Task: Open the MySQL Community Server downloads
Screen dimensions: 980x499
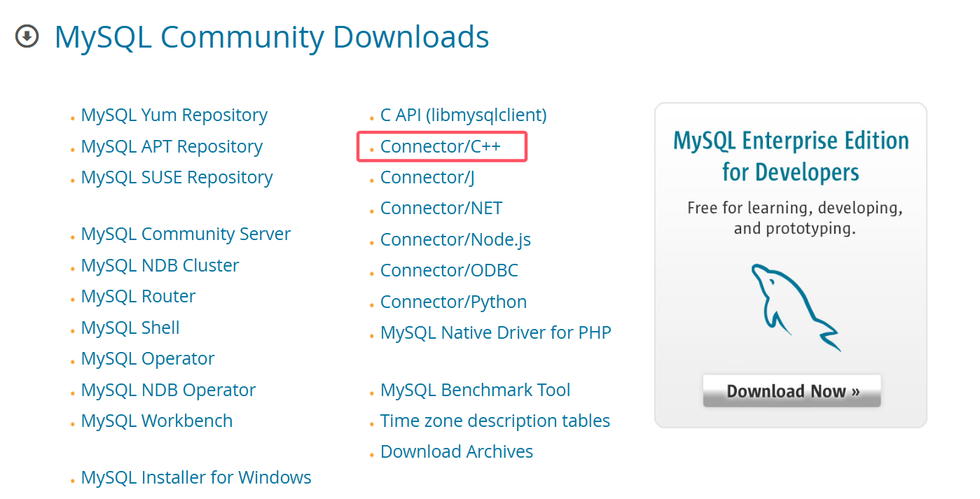Action: coord(186,234)
